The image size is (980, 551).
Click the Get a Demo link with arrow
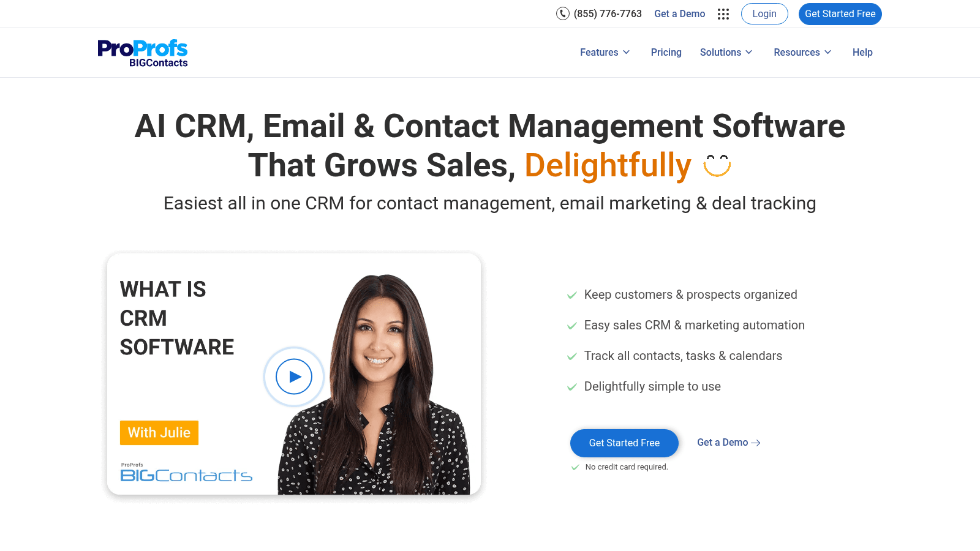pos(729,443)
